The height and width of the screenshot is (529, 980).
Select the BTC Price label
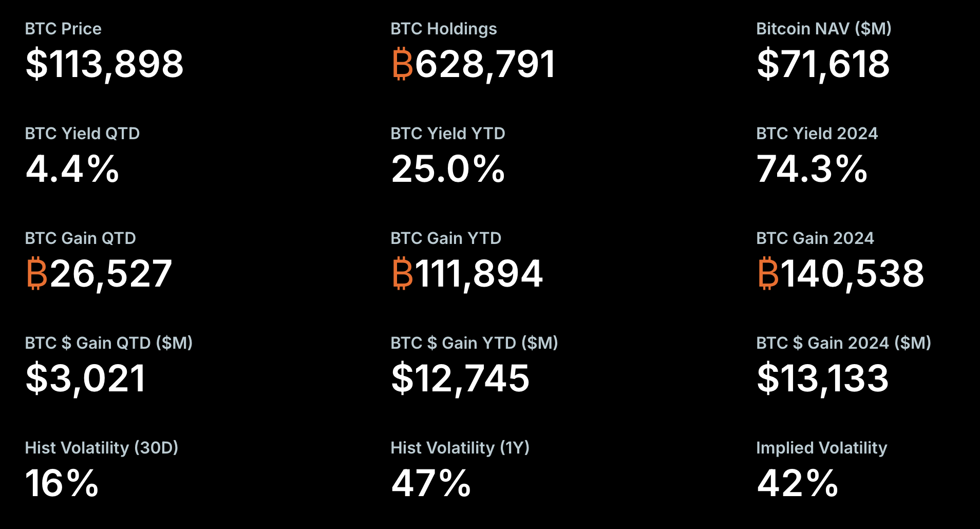(x=63, y=29)
